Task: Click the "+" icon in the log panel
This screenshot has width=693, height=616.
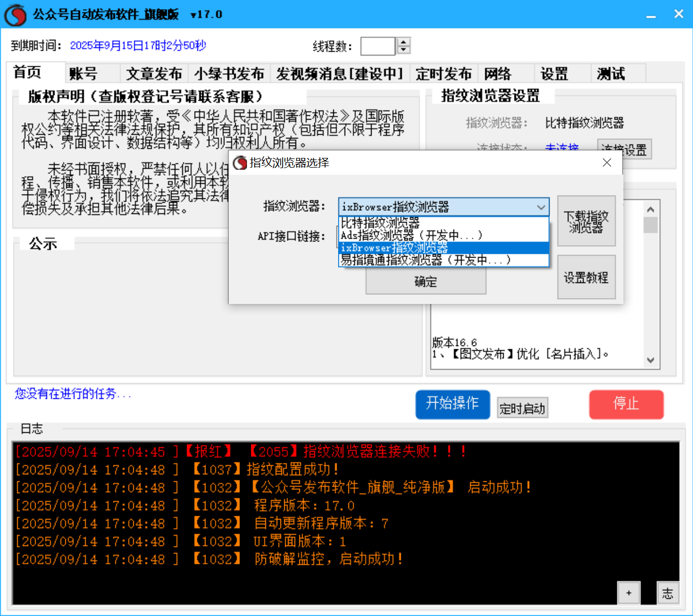Action: coord(628,593)
